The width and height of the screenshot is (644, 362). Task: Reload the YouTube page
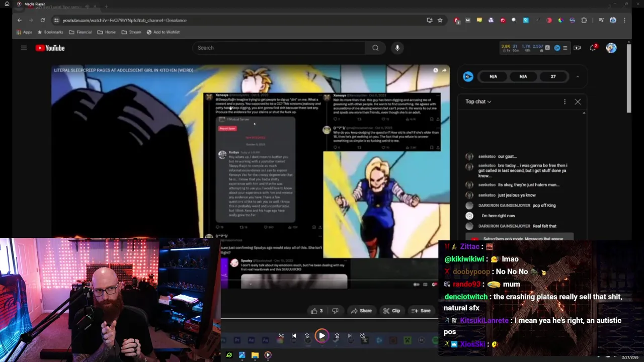42,20
